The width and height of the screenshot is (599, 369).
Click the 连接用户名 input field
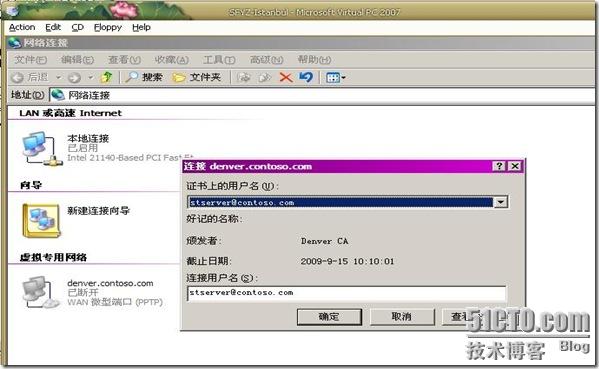click(346, 293)
